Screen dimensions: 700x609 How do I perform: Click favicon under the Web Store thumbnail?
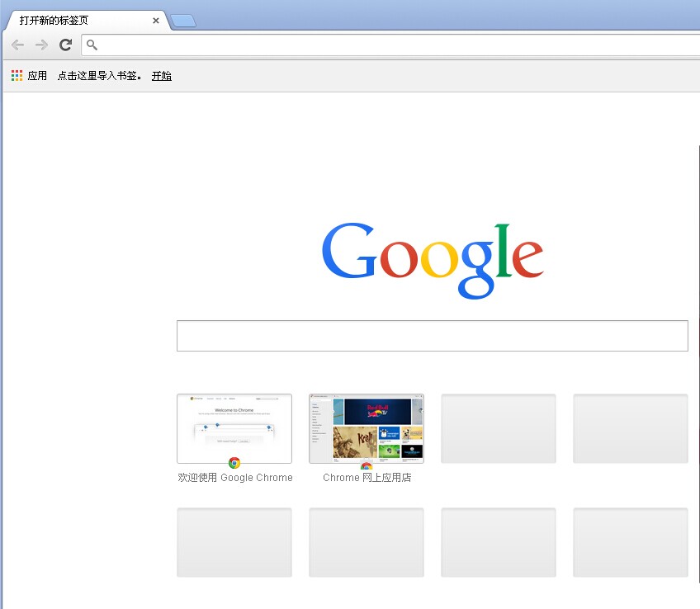pos(367,465)
